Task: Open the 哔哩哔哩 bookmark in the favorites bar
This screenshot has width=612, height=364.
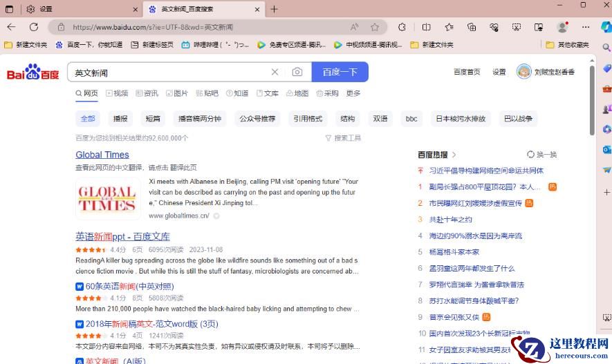Action: point(215,45)
